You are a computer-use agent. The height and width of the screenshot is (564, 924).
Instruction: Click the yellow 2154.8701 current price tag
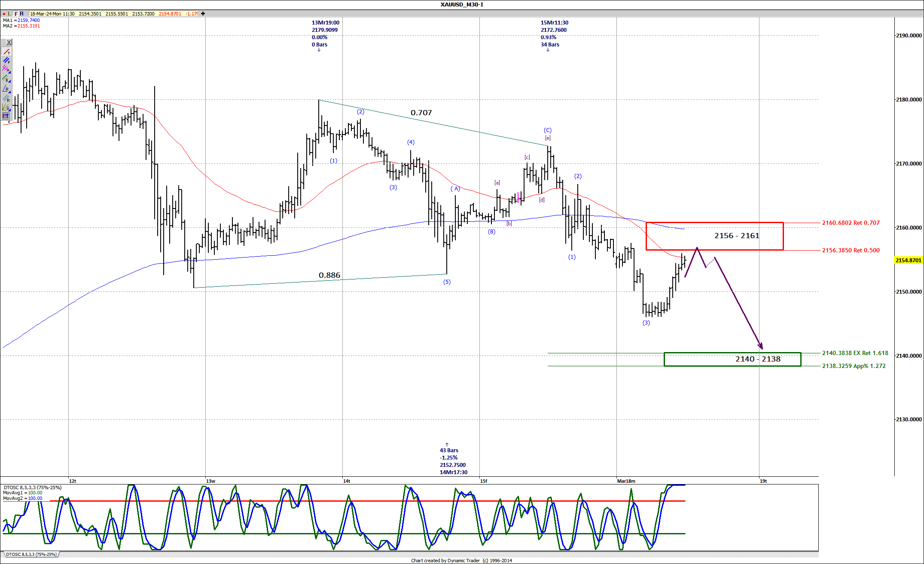coord(908,260)
